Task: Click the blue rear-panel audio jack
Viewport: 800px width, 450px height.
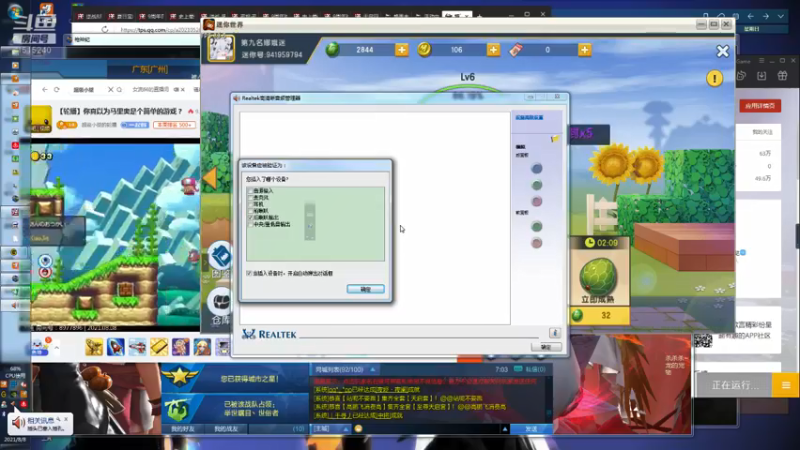Action: pos(536,168)
